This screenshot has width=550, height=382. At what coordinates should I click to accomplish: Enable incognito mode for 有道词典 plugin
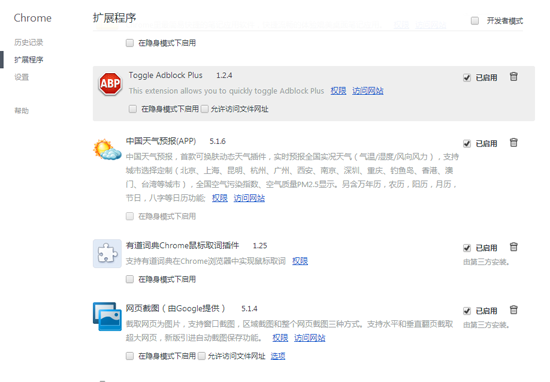[x=130, y=279]
